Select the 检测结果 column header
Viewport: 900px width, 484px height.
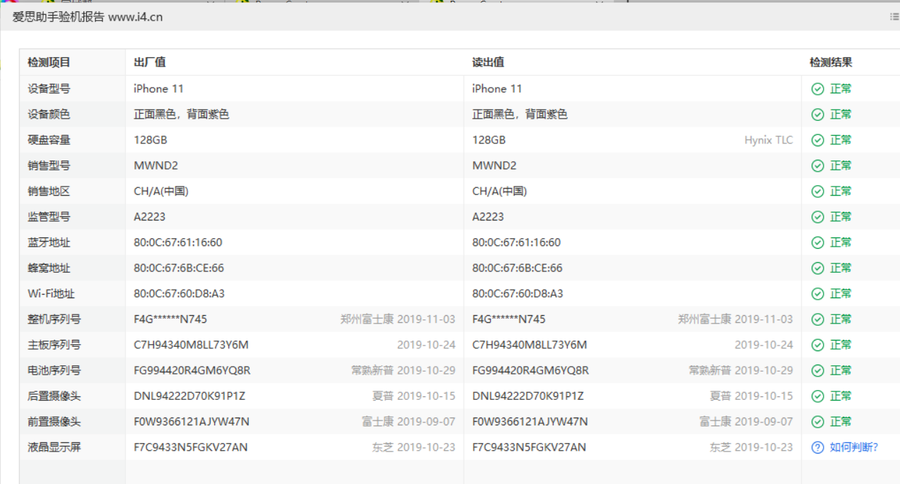[x=831, y=62]
